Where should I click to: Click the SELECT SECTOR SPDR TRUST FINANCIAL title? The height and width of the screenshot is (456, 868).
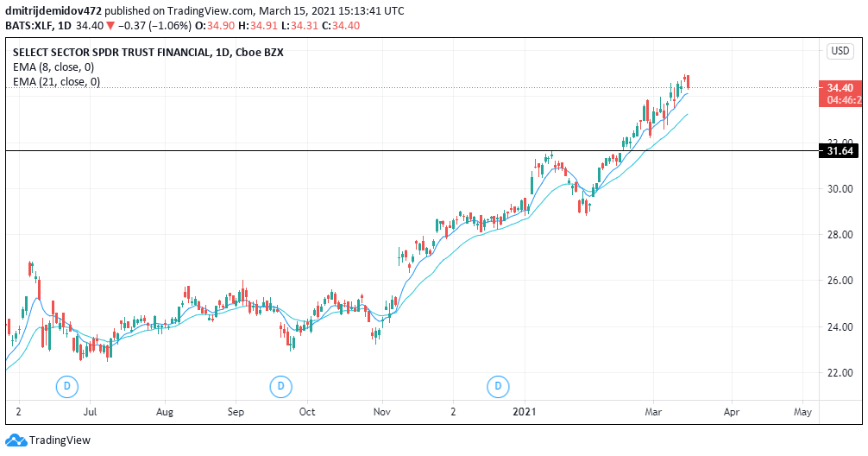point(148,53)
